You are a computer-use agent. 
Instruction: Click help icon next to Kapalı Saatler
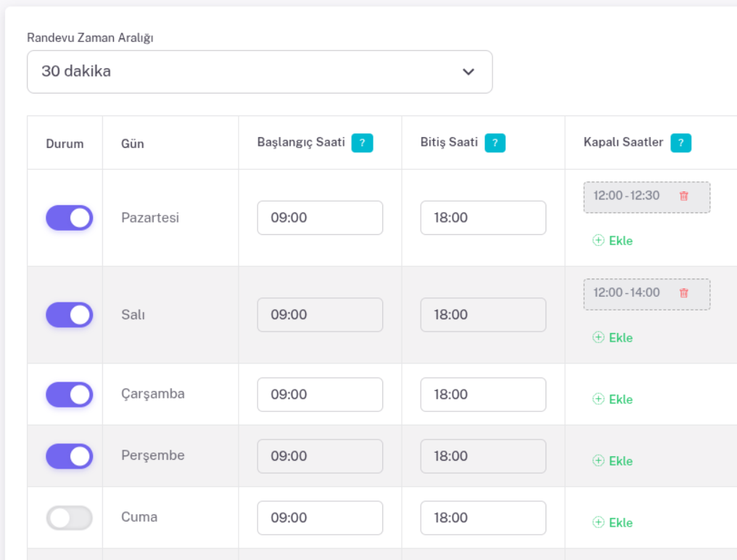680,144
